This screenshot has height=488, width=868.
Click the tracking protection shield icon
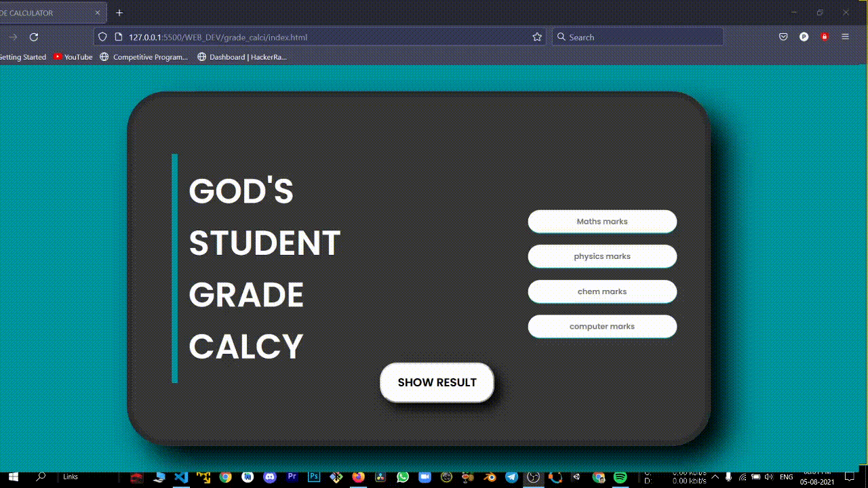pyautogui.click(x=102, y=37)
